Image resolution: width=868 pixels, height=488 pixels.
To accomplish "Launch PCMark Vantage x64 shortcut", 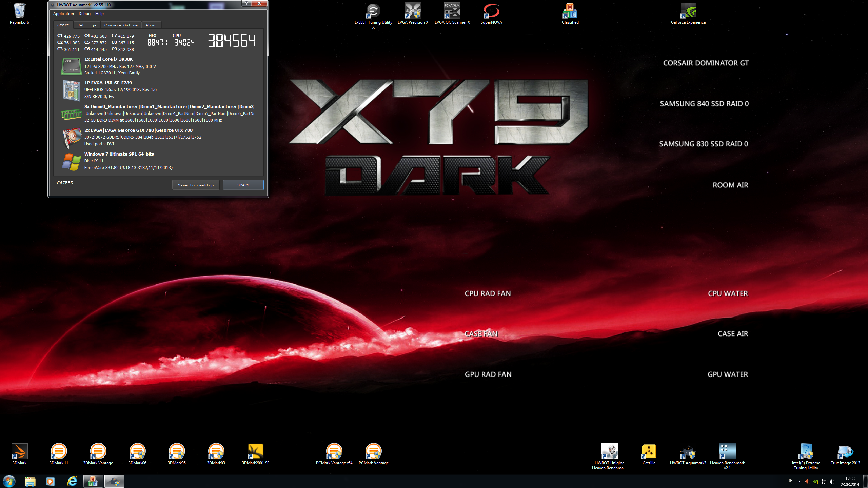I will 334,454.
